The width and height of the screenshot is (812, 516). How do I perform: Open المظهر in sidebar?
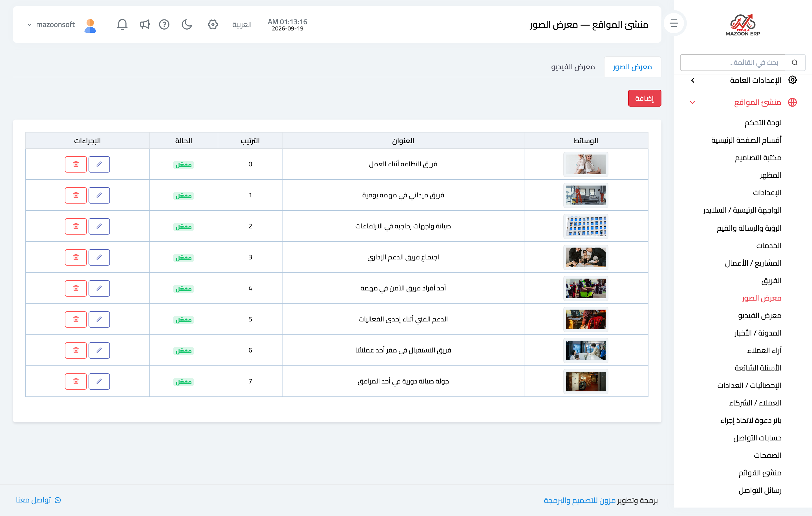(770, 175)
